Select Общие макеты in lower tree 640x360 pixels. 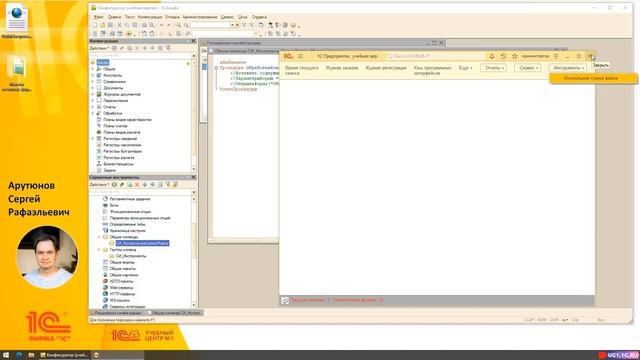(122, 269)
